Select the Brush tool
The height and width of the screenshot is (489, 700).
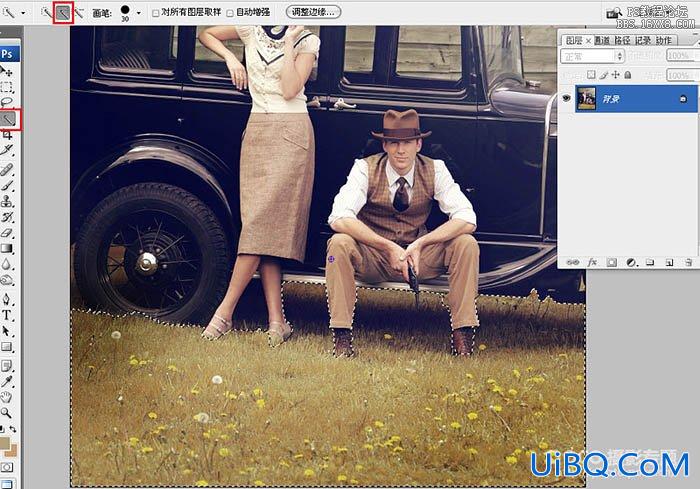coord(7,185)
